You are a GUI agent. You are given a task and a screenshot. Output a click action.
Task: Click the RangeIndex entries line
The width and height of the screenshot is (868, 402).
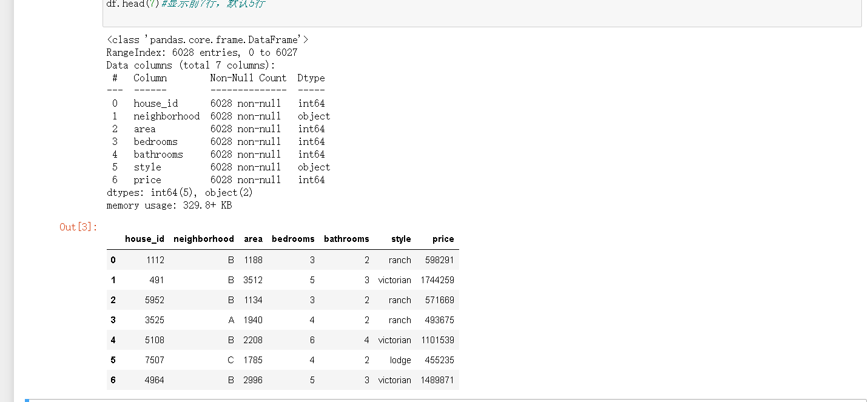click(202, 52)
